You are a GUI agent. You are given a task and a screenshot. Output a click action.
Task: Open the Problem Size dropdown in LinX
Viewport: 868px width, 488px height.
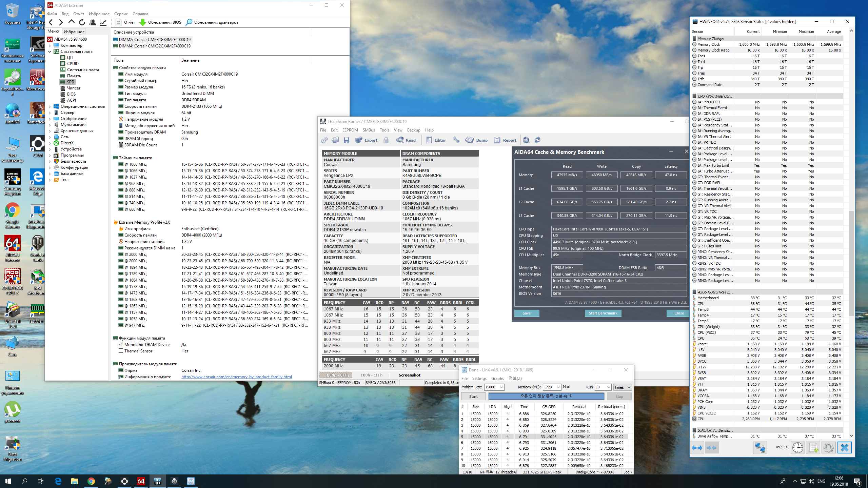coord(501,387)
